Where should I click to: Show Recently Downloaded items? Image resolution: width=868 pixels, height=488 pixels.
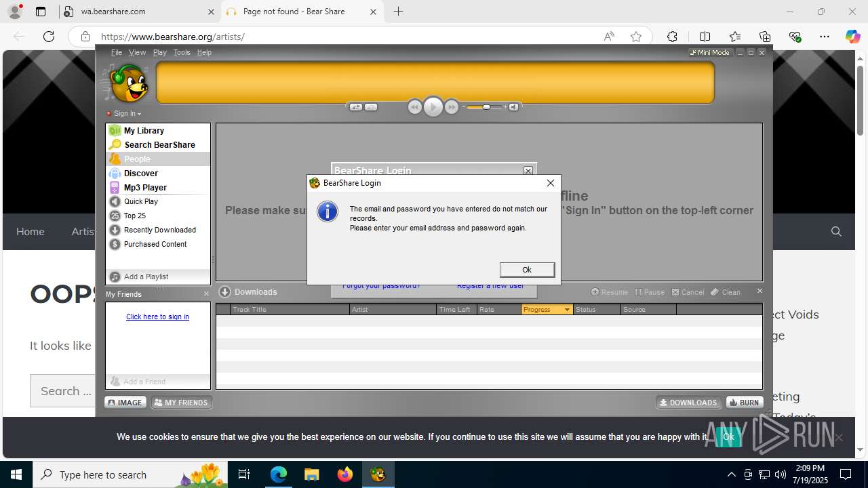(x=158, y=230)
